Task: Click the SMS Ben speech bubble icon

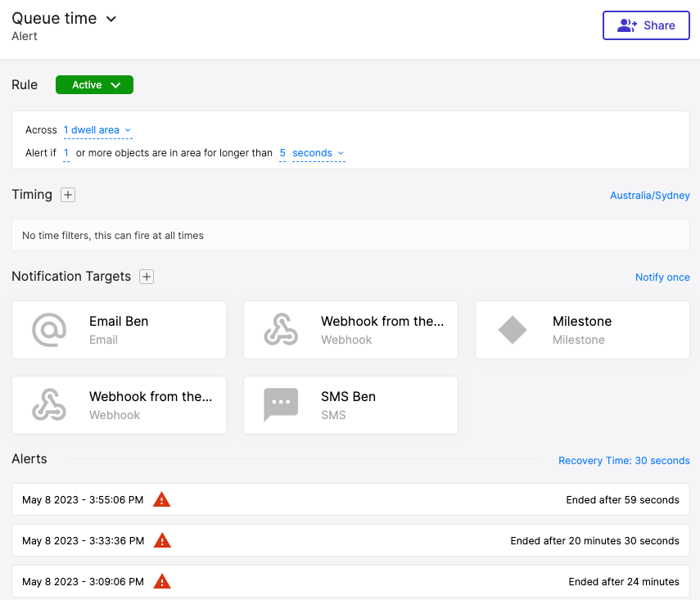Action: pyautogui.click(x=281, y=405)
